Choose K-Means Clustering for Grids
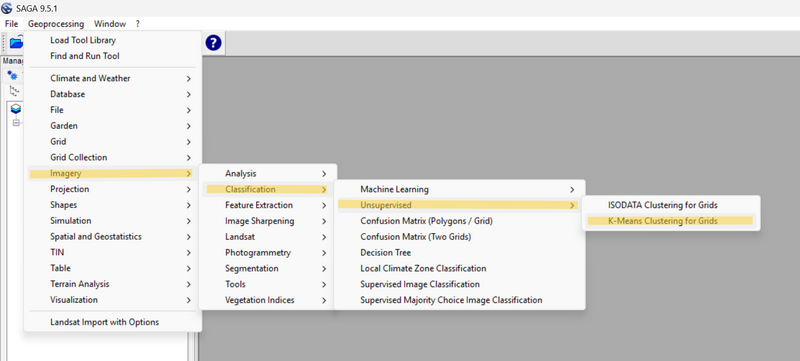The height and width of the screenshot is (361, 800). pos(670,221)
